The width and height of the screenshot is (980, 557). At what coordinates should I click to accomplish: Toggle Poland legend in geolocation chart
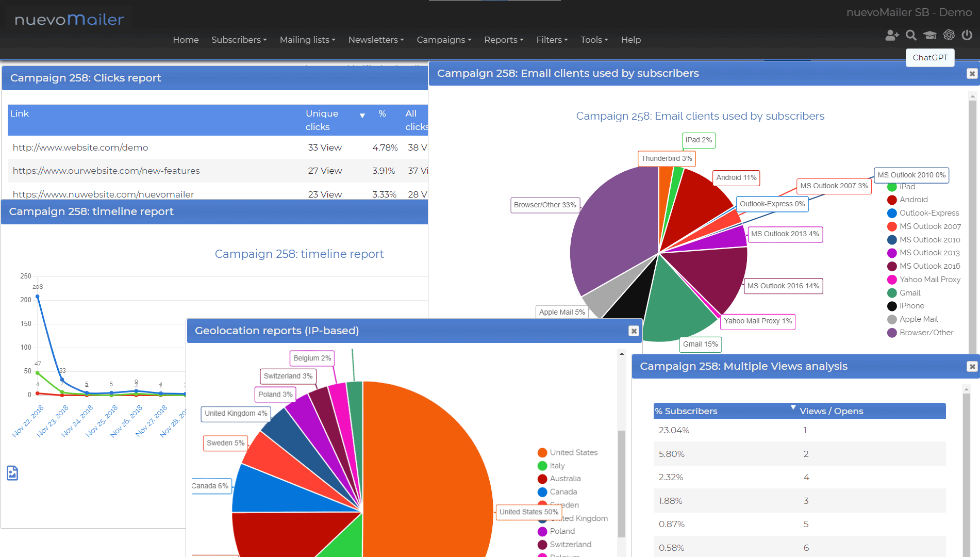556,531
